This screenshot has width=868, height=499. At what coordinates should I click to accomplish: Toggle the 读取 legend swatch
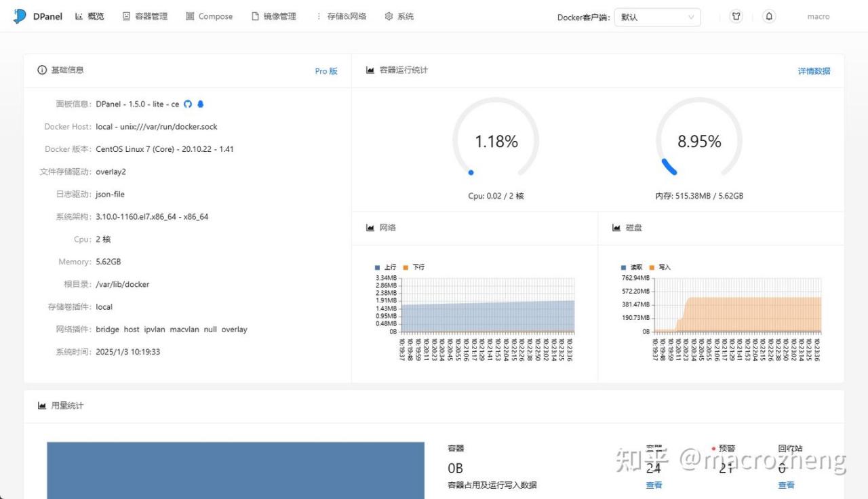click(x=624, y=267)
